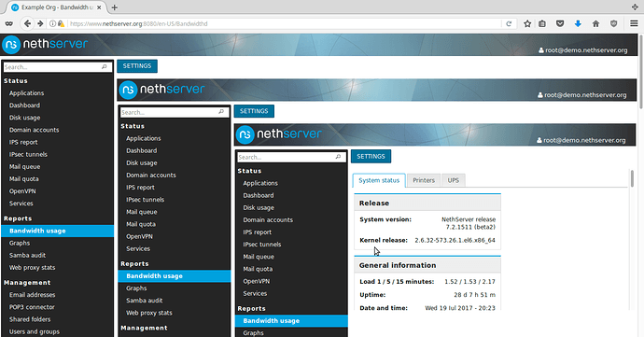Open Disk usage in outermost sidebar

tap(24, 118)
